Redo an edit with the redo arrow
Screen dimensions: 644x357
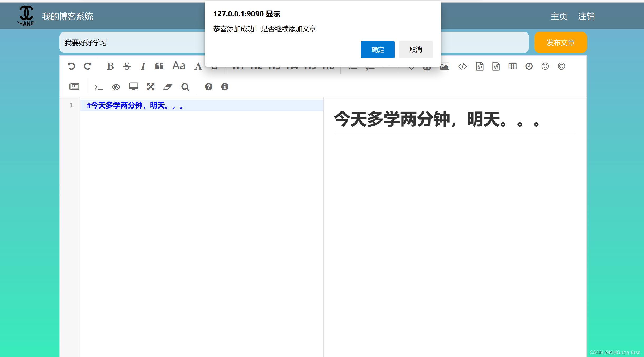click(88, 66)
